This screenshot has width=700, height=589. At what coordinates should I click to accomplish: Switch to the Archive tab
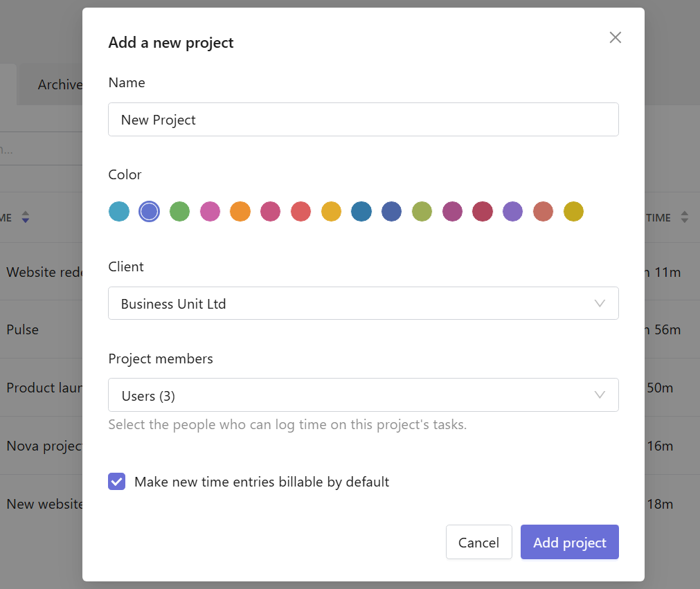(60, 84)
